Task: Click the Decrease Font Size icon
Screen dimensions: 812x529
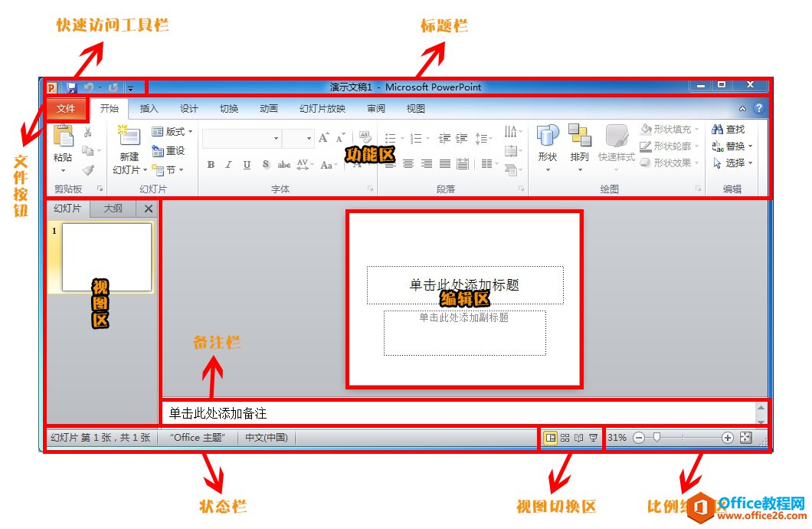Action: pyautogui.click(x=340, y=138)
